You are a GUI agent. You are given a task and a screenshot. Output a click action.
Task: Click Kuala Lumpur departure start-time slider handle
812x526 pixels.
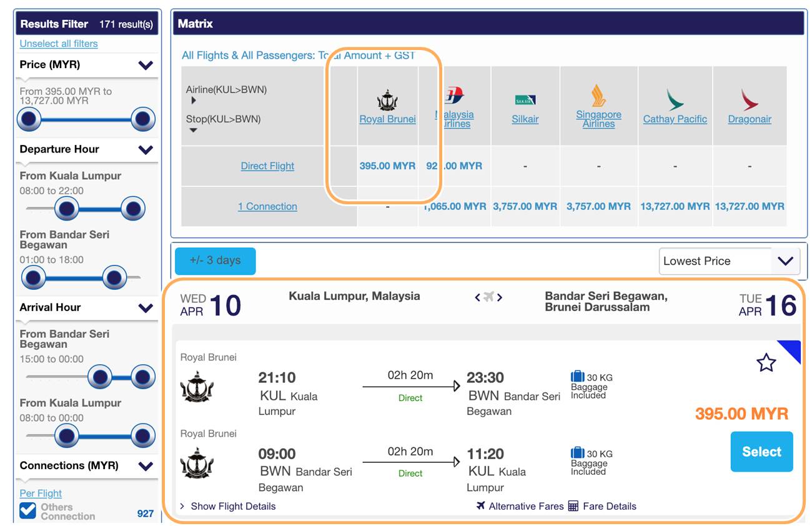[67, 209]
